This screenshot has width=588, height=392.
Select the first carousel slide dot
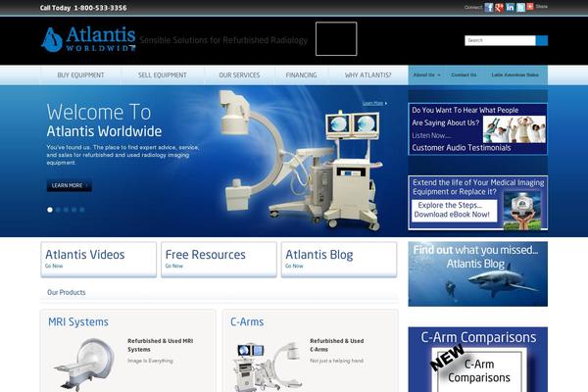[x=50, y=210]
